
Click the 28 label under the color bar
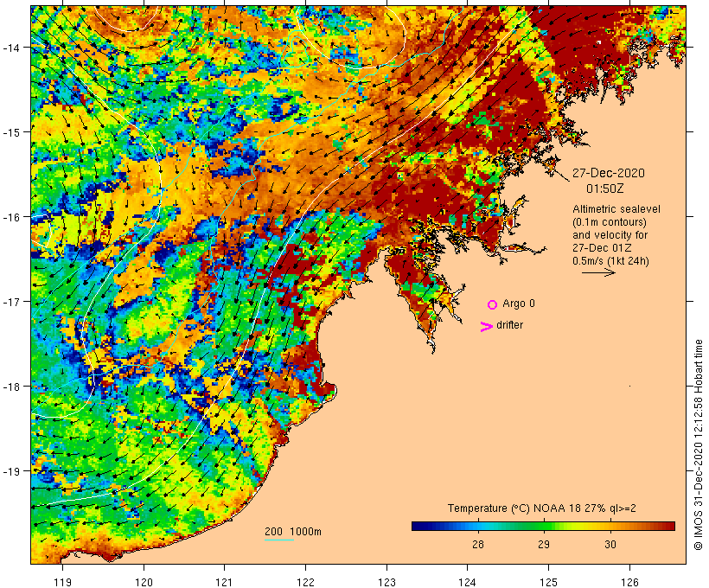point(478,544)
